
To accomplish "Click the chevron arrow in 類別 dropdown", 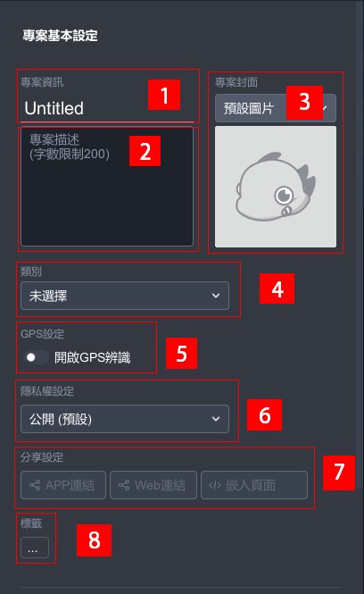I will (x=216, y=296).
